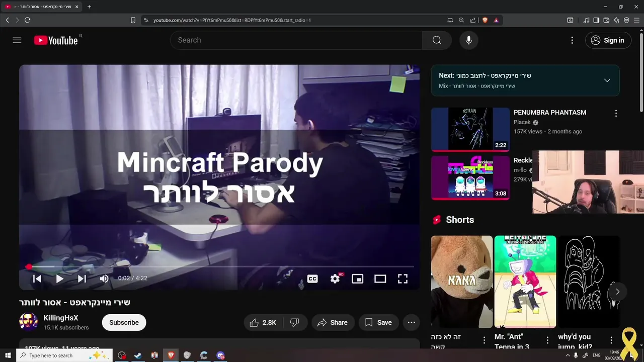Go to the YouTube home logo

click(x=56, y=40)
